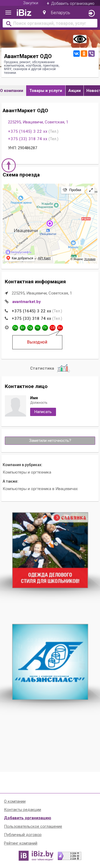Image resolution: width=100 pixels, height=868 pixels.
Task: Open the Товары и услуги tab
Action: (46, 91)
